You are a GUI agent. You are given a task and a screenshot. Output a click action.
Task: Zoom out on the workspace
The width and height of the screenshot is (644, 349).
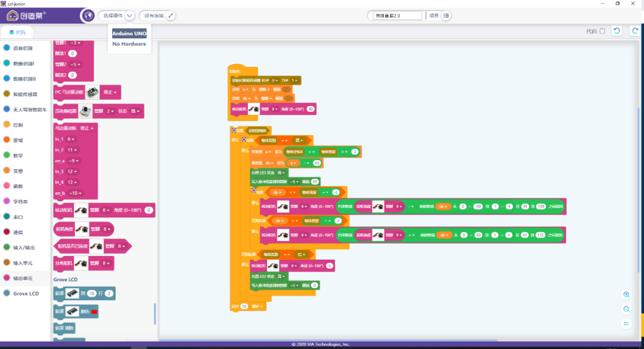626,309
